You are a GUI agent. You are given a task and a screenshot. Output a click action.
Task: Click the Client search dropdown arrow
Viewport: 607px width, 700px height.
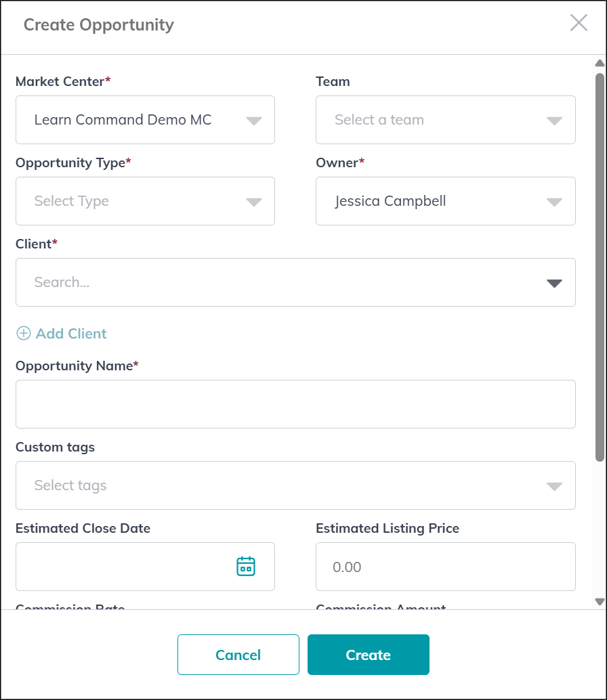pyautogui.click(x=554, y=283)
